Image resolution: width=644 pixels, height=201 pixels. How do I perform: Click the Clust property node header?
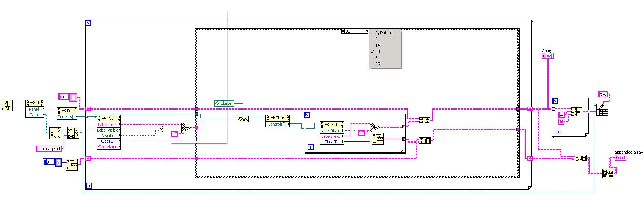point(278,118)
